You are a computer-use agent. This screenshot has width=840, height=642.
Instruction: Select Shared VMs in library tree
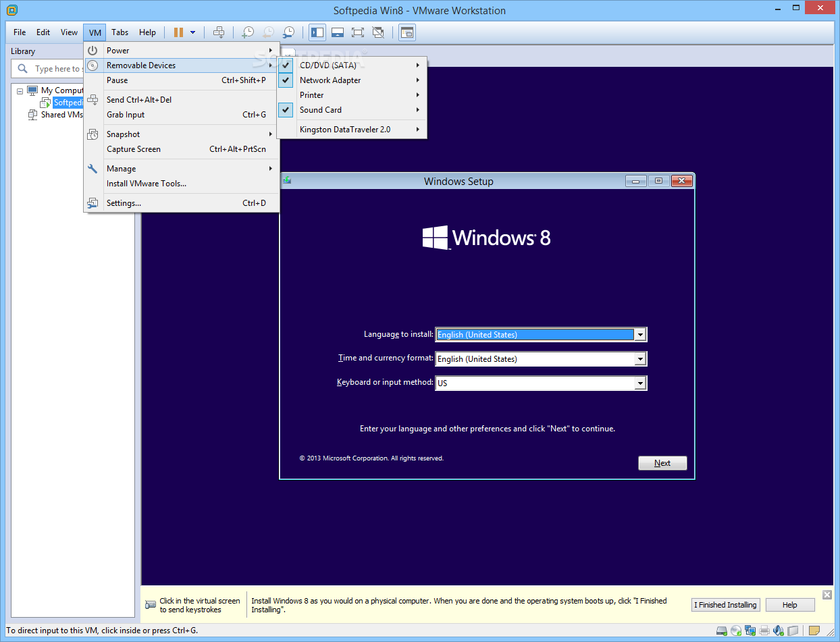[61, 115]
